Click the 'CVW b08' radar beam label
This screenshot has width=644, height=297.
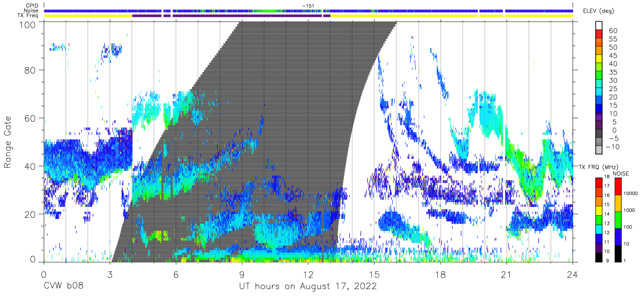(62, 286)
